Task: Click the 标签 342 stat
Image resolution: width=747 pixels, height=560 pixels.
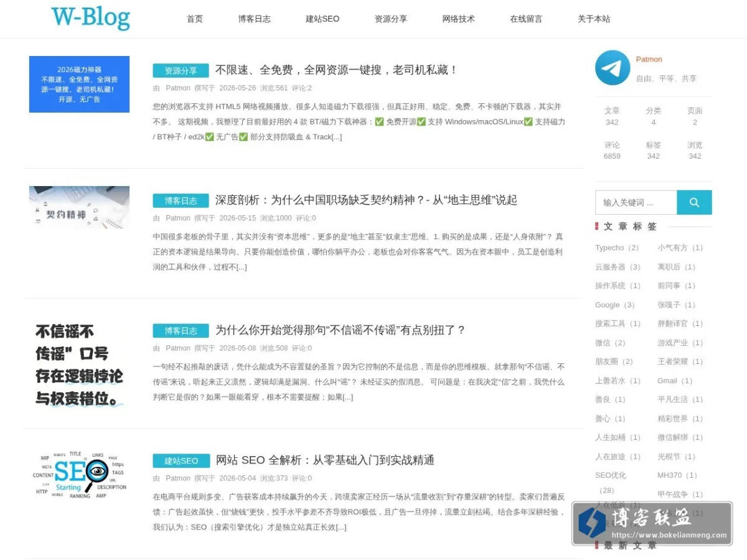Action: coord(653,151)
